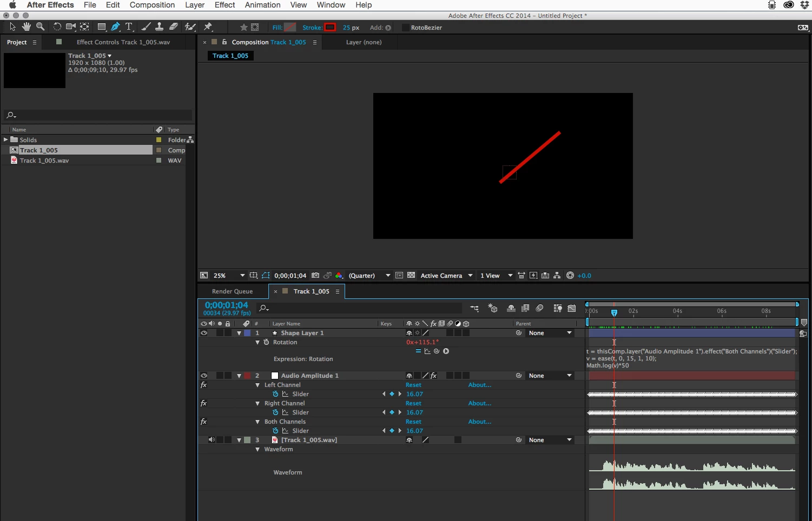
Task: Open the red Stroke color swatch
Action: [330, 27]
